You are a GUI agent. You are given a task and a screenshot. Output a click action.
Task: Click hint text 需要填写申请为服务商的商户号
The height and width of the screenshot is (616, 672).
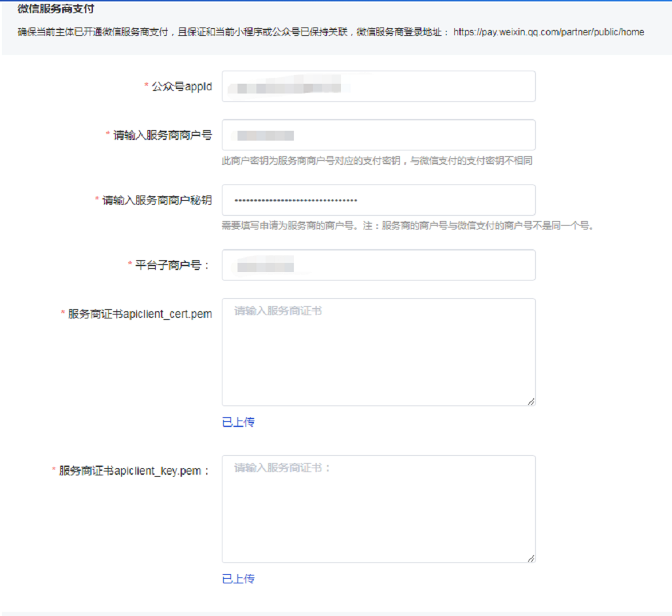287,226
